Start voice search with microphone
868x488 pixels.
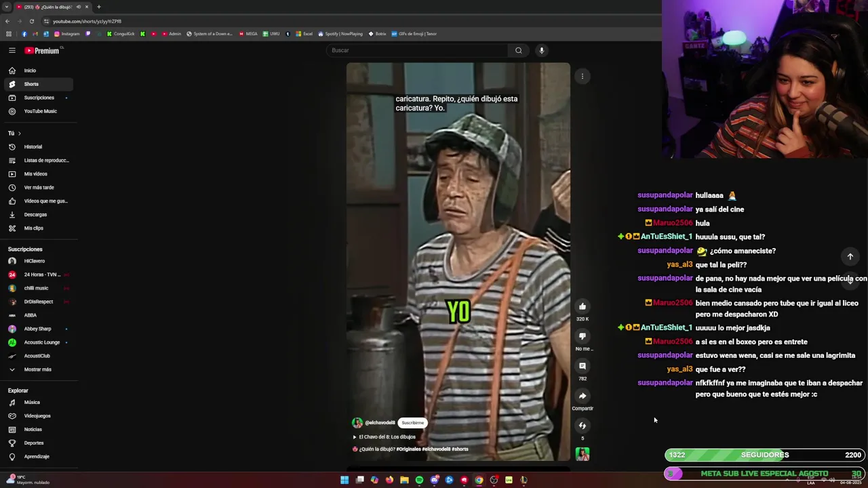(x=541, y=50)
